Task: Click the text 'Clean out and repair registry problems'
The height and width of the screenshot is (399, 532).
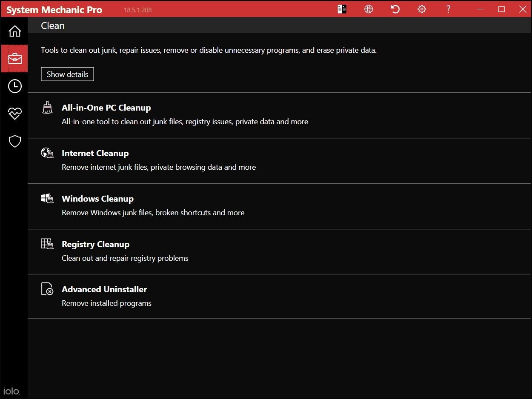Action: [125, 258]
